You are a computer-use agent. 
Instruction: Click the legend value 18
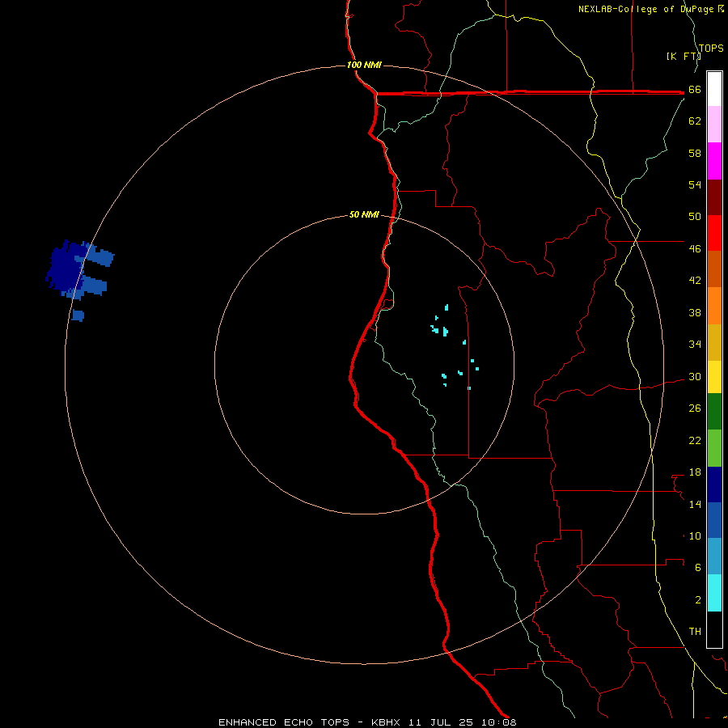695,472
